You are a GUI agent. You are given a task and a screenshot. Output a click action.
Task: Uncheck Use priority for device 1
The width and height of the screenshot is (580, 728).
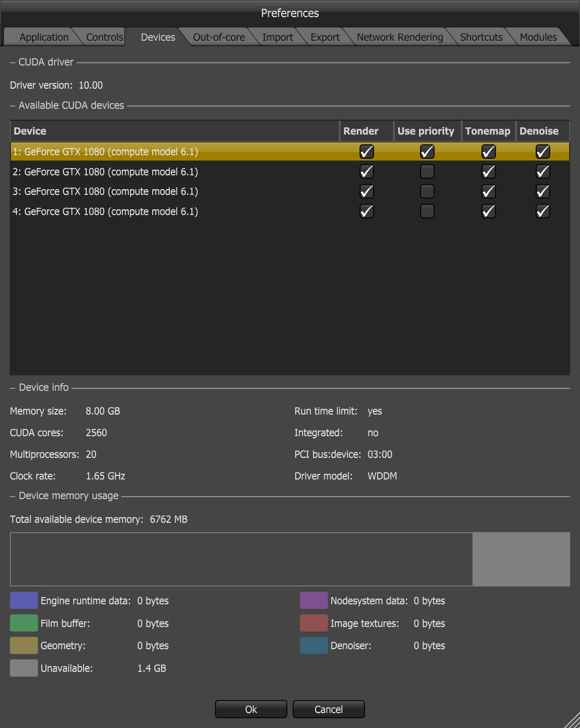click(427, 152)
